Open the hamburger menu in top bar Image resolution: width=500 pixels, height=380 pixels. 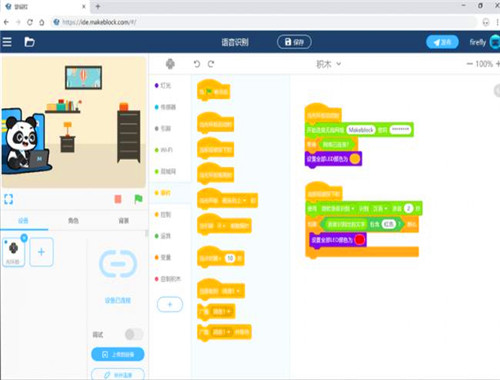(x=7, y=42)
